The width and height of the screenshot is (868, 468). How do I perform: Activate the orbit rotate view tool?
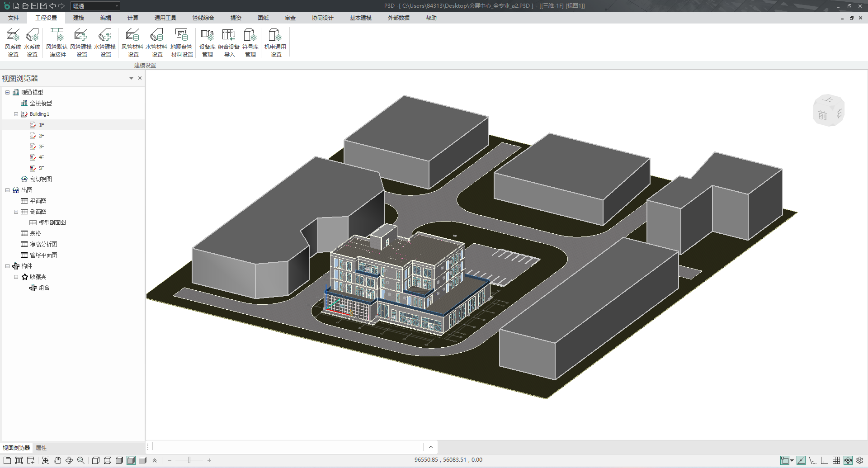point(69,460)
